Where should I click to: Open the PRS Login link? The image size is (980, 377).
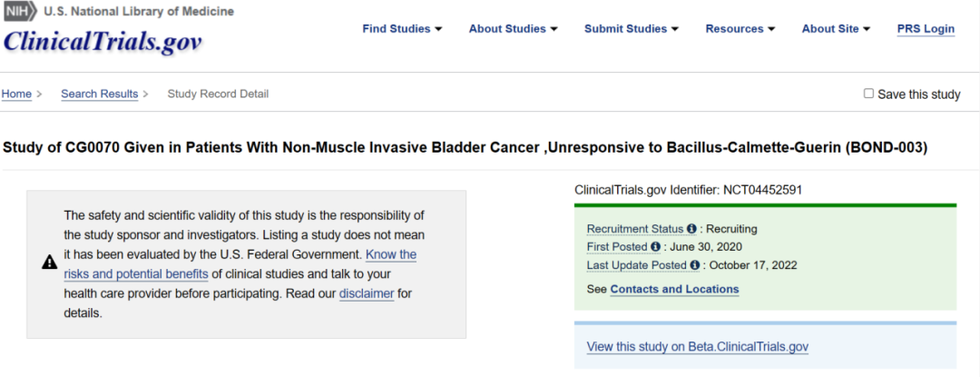926,29
